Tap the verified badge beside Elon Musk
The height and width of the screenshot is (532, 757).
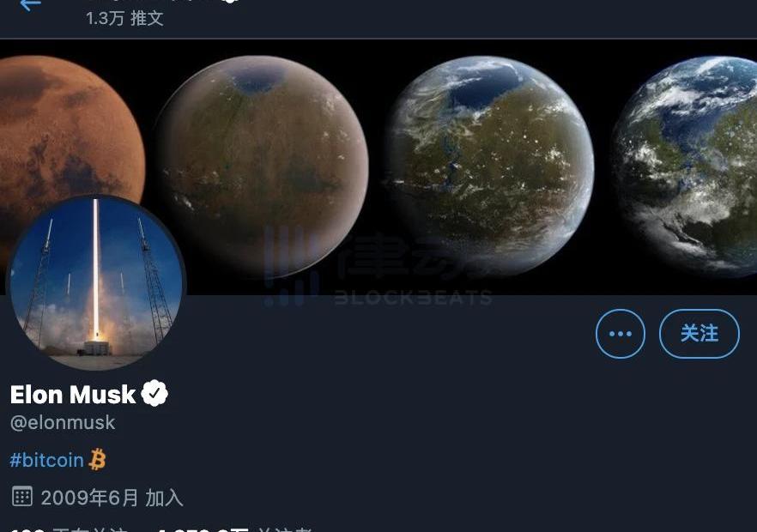pyautogui.click(x=154, y=394)
